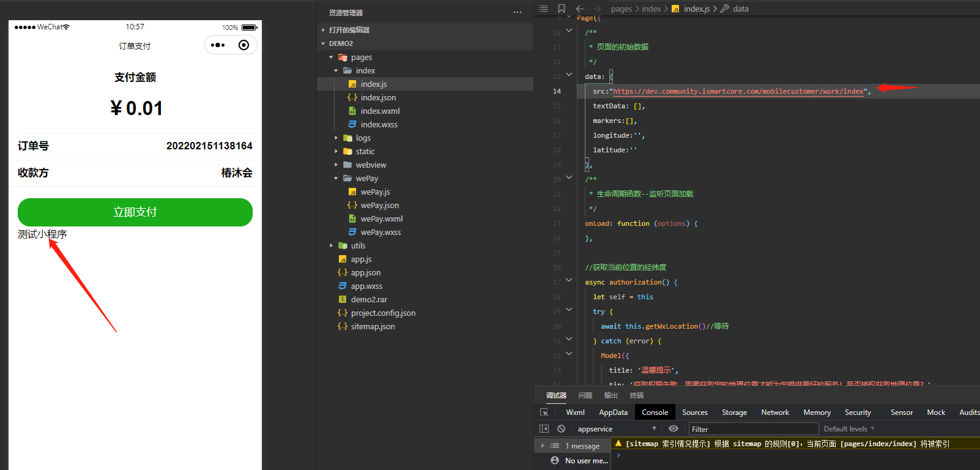Switch to the 终端 tab
The image size is (980, 470).
coord(637,395)
